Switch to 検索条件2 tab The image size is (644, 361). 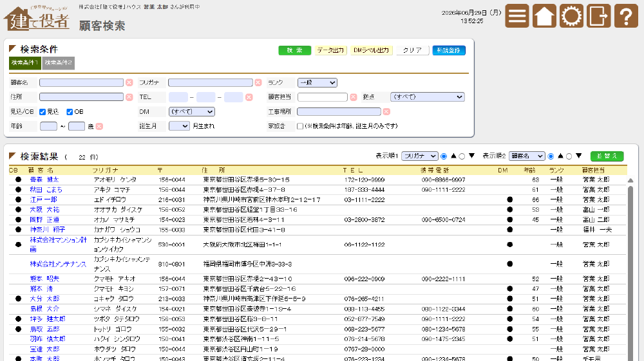[59, 63]
